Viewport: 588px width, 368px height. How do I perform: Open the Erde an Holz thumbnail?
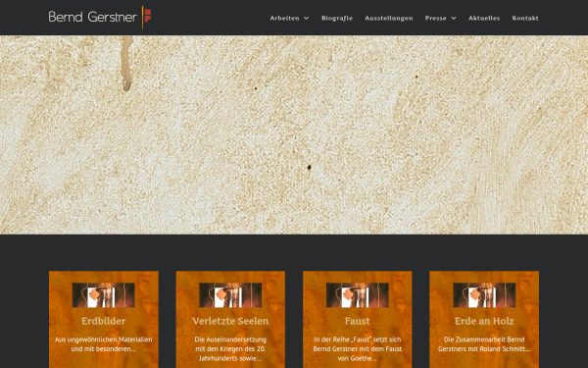[484, 295]
